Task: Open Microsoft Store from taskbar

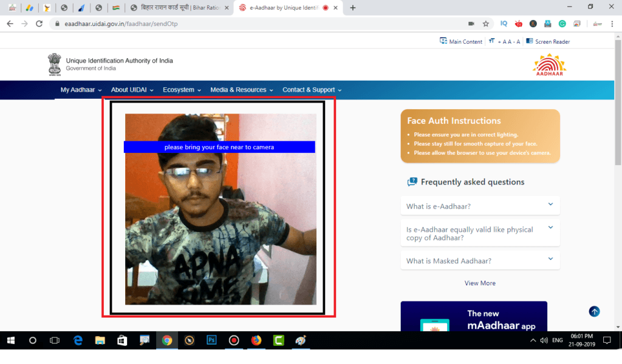Action: (x=122, y=340)
